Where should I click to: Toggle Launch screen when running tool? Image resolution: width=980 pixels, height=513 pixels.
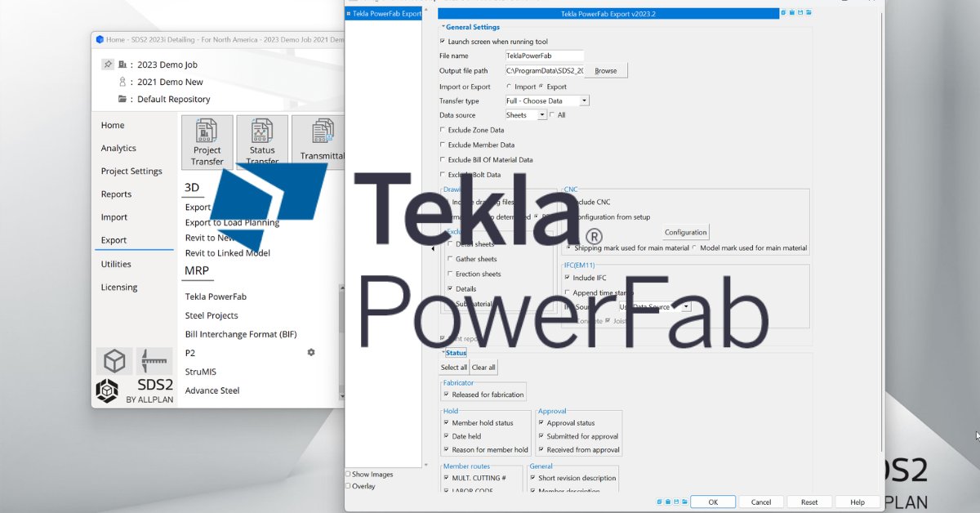(x=443, y=41)
